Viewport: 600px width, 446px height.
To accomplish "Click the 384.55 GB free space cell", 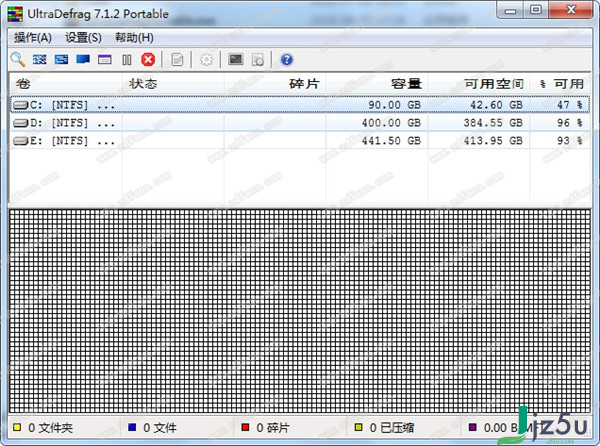I will click(x=493, y=123).
